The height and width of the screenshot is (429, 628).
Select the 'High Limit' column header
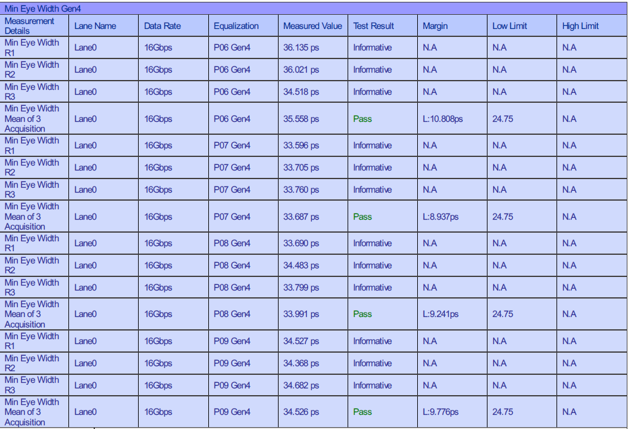coord(580,26)
